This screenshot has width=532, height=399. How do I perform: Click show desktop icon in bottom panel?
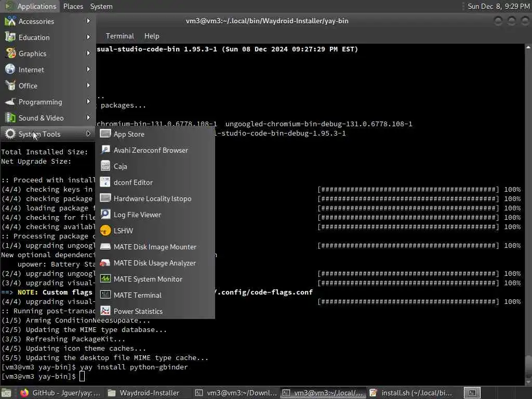[6, 393]
